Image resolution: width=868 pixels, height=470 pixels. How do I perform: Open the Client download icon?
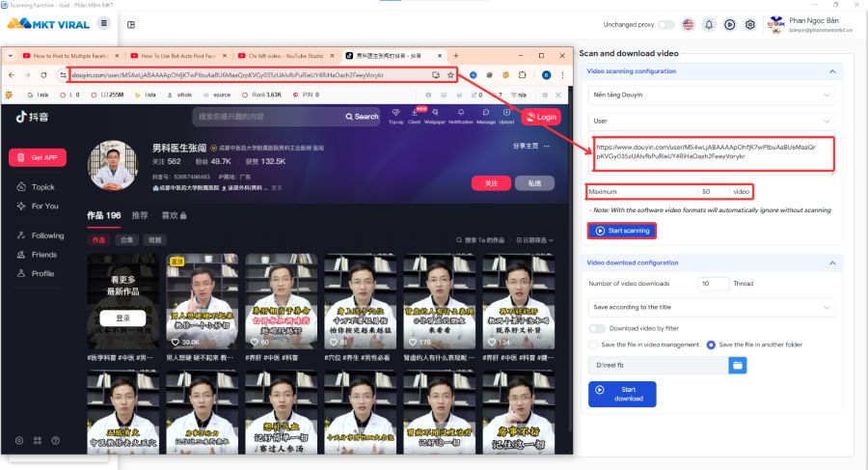point(414,116)
